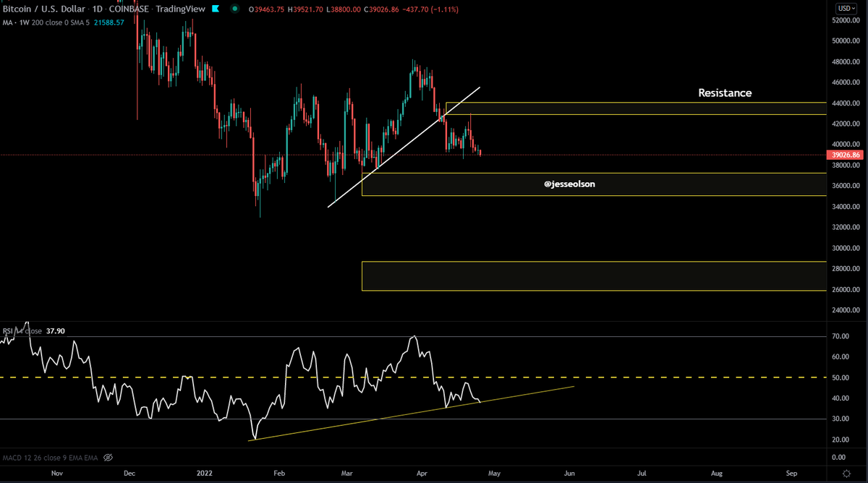Click the RSI axis 70.00 label
Screen dimensions: 868x483
point(841,336)
